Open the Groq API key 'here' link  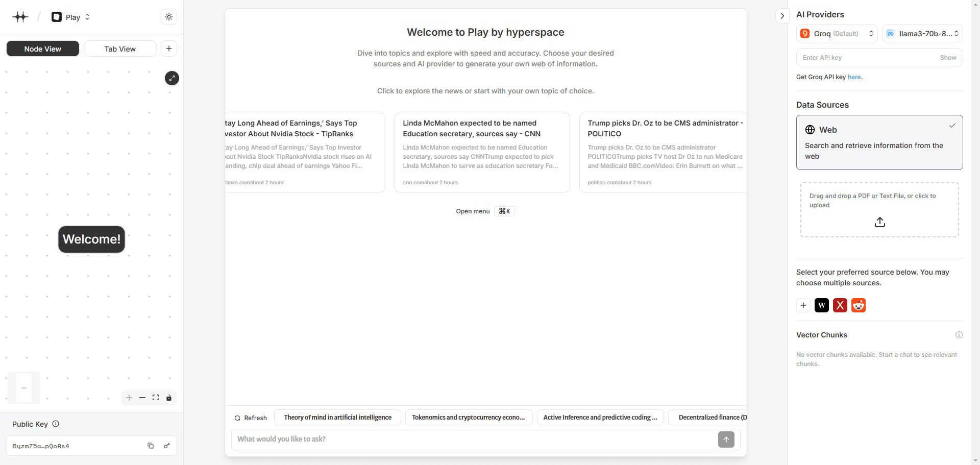[x=854, y=77]
